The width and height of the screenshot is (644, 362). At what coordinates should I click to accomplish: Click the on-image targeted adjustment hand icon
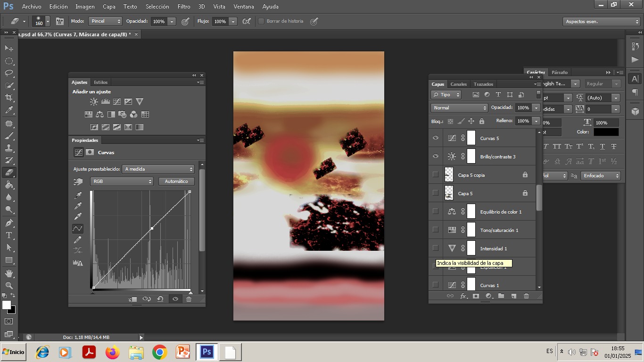click(x=78, y=182)
